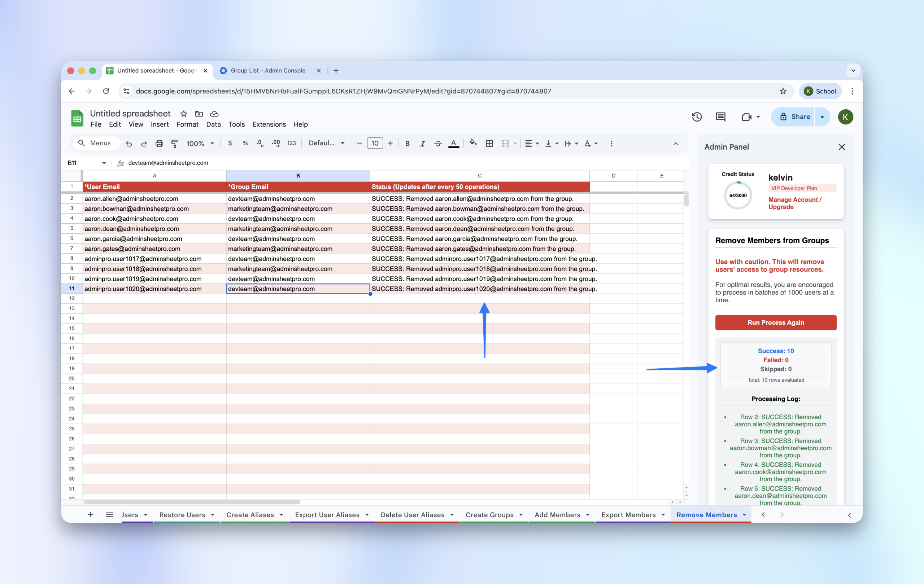Click the fill color bucket icon

[473, 143]
